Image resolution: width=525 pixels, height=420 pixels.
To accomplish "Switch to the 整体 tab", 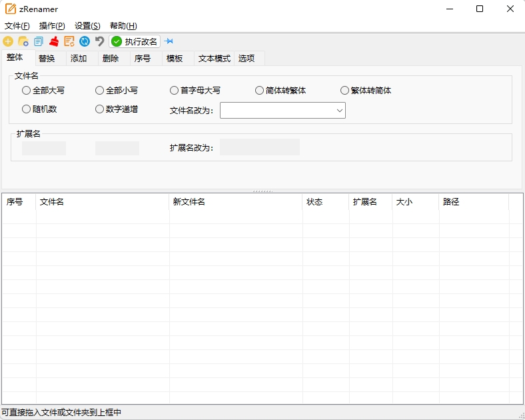I will coord(19,57).
